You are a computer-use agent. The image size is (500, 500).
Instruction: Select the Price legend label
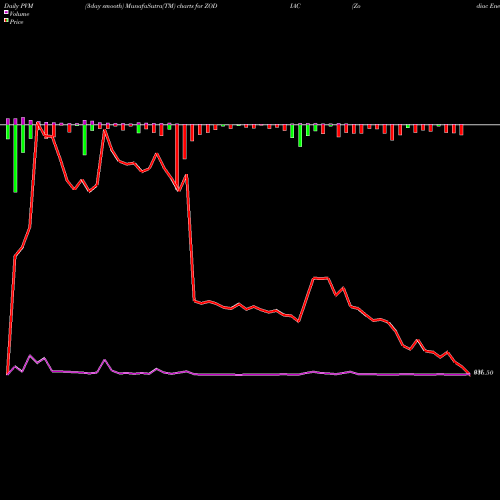point(16,22)
